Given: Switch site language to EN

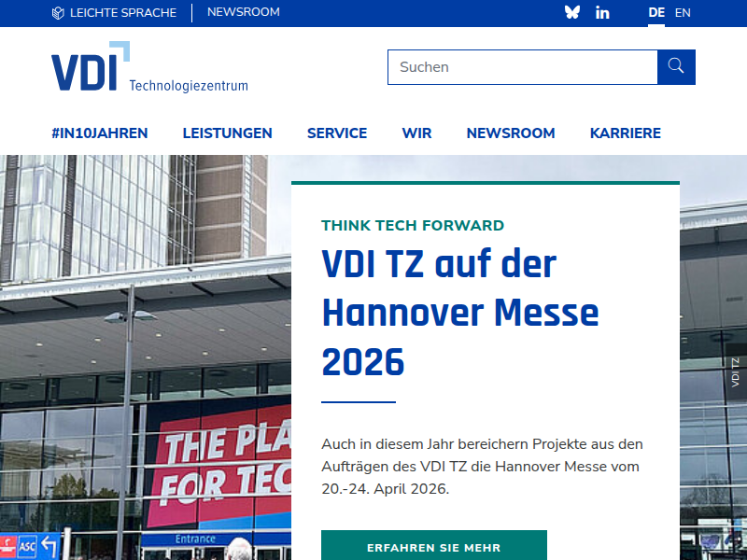Looking at the screenshot, I should 683,13.
